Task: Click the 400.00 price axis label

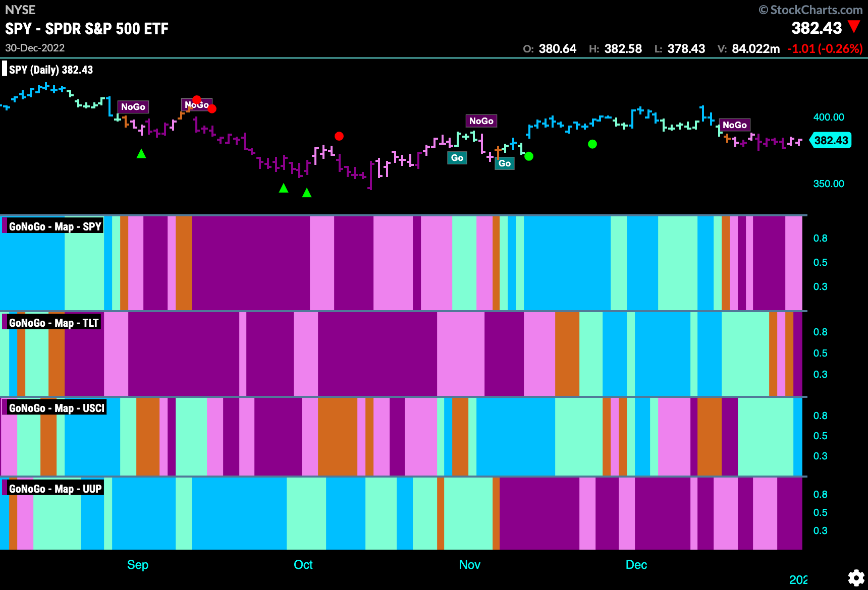Action: [829, 117]
